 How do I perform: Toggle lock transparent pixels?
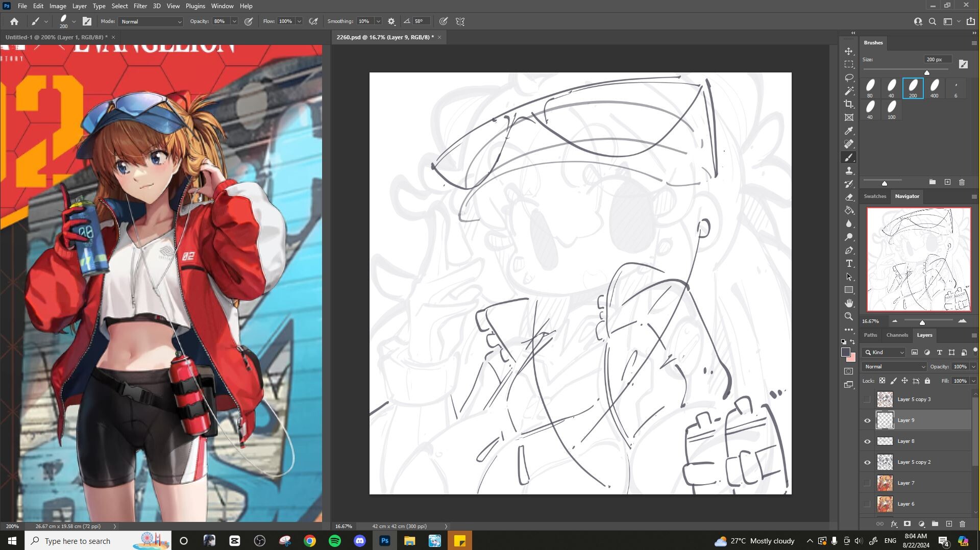[x=882, y=381]
